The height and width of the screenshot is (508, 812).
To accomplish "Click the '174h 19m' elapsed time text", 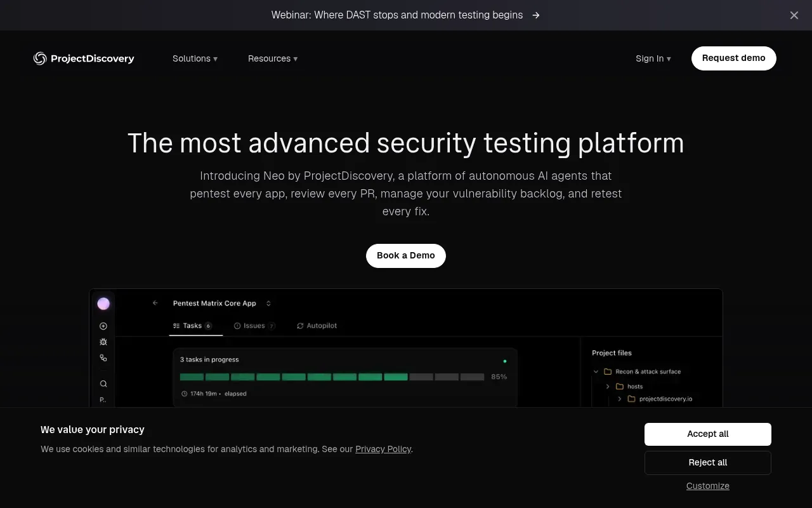I will coord(203,394).
